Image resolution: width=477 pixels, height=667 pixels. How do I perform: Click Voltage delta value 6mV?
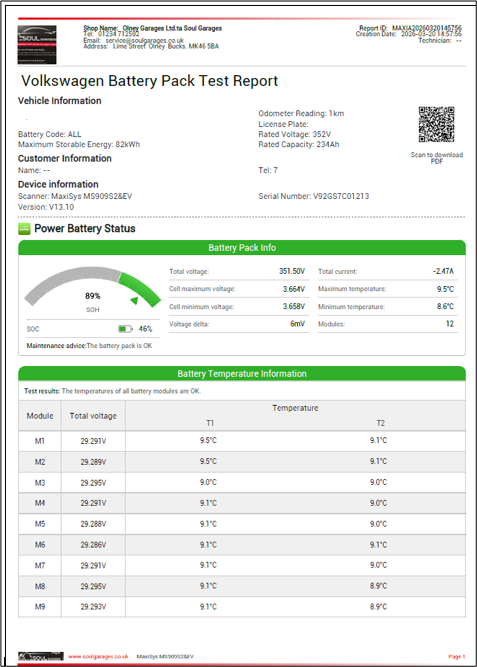coord(297,324)
